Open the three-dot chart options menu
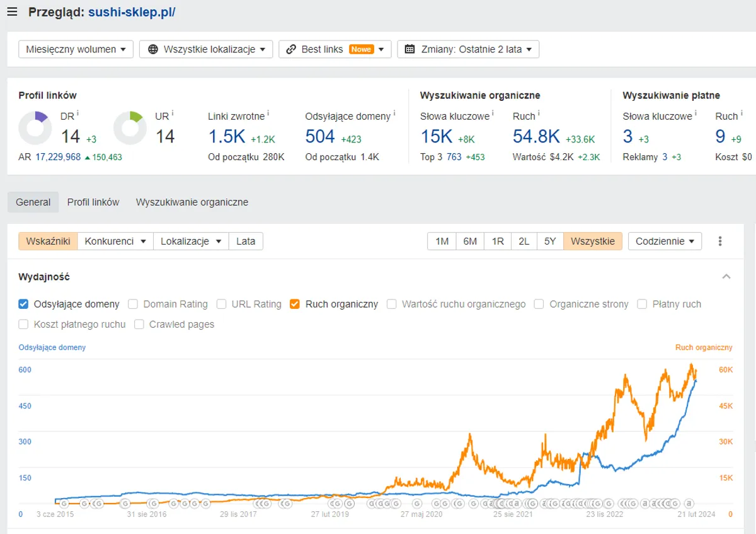756x534 pixels. pos(720,241)
